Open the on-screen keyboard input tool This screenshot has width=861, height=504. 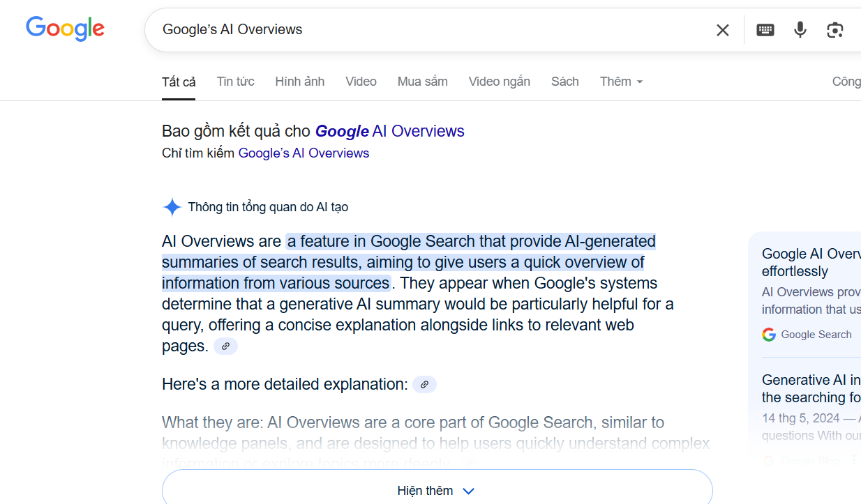765,30
